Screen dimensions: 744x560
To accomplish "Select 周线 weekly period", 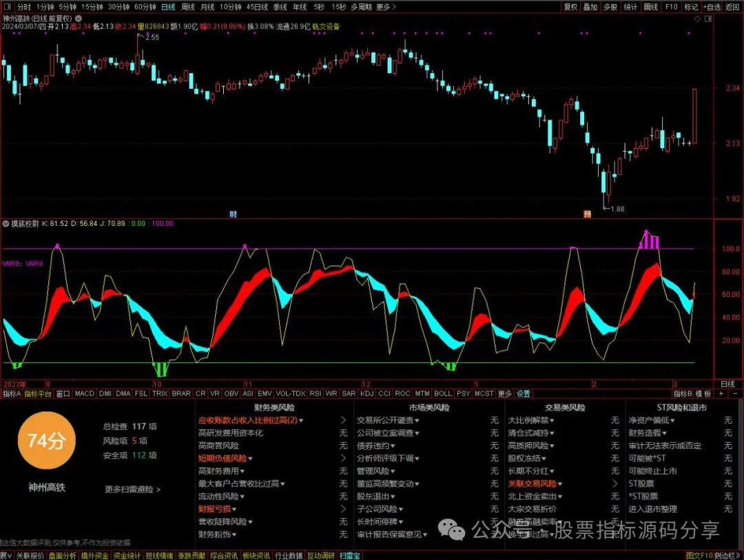I will pyautogui.click(x=188, y=7).
